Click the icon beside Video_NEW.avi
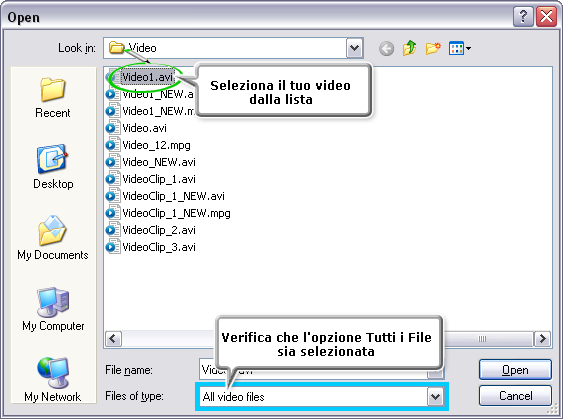Image resolution: width=563 pixels, height=419 pixels. tap(113, 162)
